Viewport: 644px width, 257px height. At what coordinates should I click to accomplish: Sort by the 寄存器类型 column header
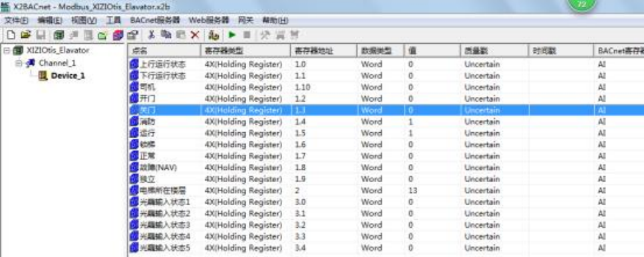[245, 51]
